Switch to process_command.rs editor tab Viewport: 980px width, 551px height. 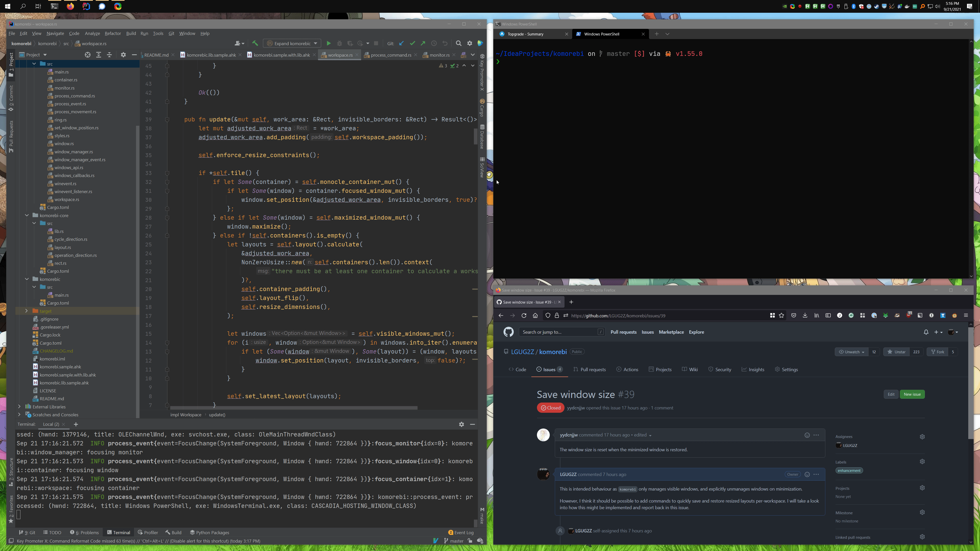coord(391,55)
